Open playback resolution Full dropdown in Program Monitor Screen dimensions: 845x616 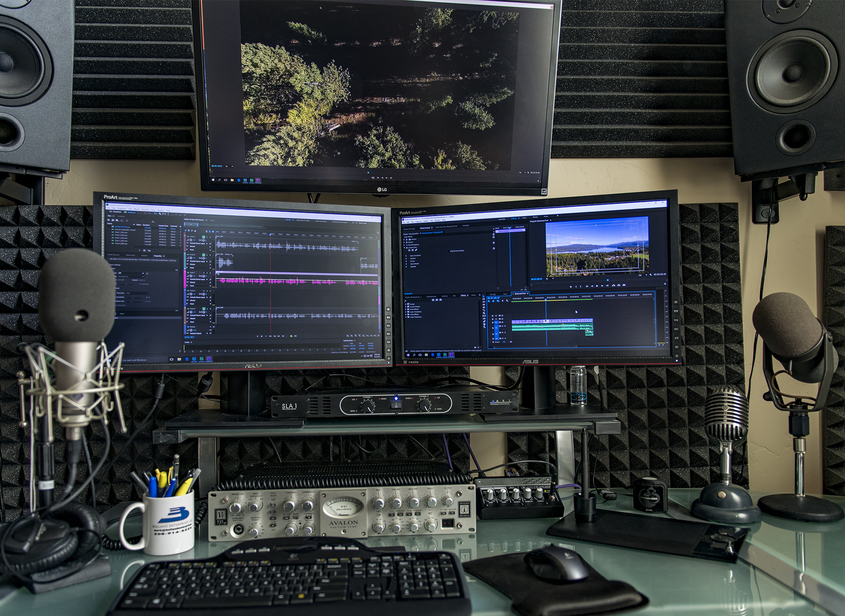(642, 275)
